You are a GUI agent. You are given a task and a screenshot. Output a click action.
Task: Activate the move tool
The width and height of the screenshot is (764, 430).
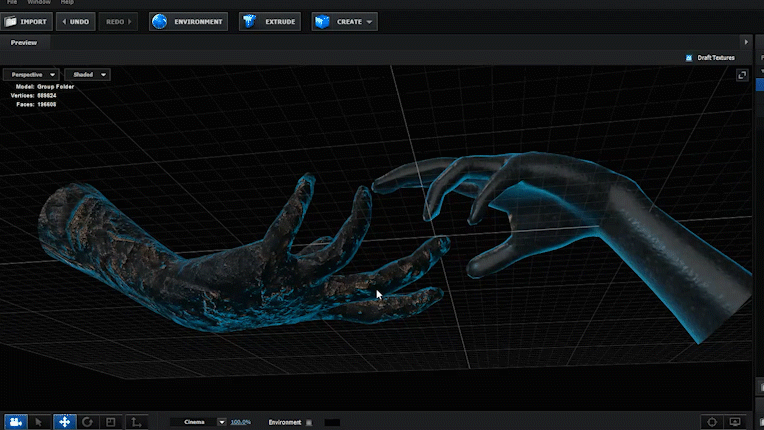click(64, 422)
